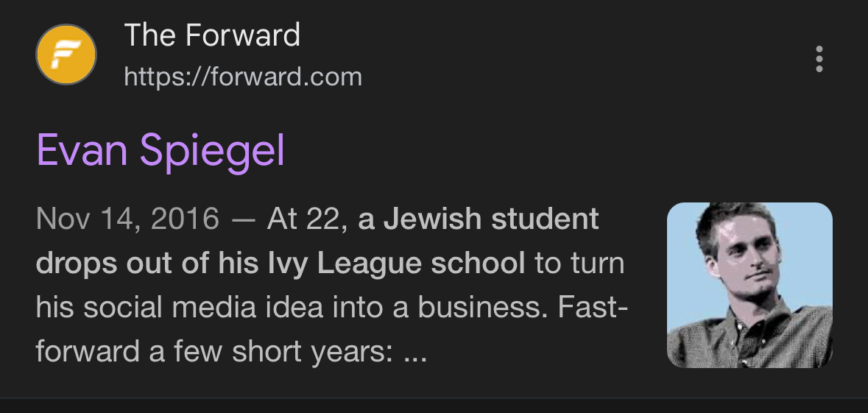Open the result thumbnail image
This screenshot has width=868, height=413.
[x=749, y=285]
